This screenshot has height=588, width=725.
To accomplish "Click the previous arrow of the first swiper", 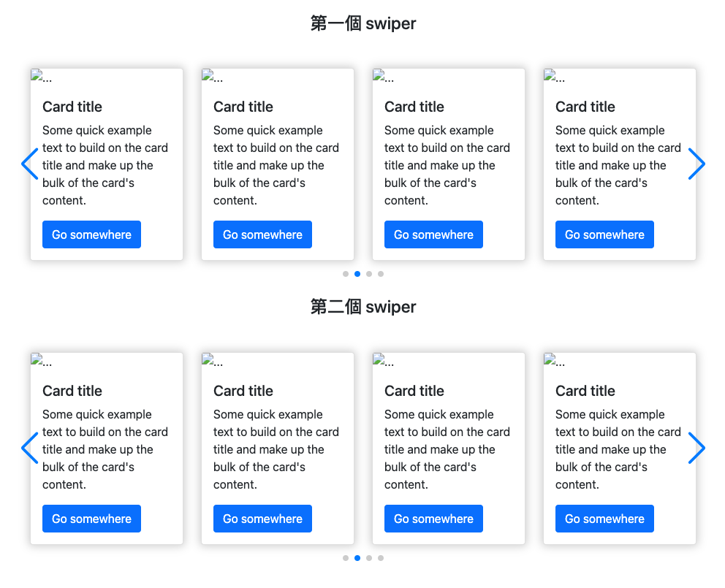I will pyautogui.click(x=29, y=164).
